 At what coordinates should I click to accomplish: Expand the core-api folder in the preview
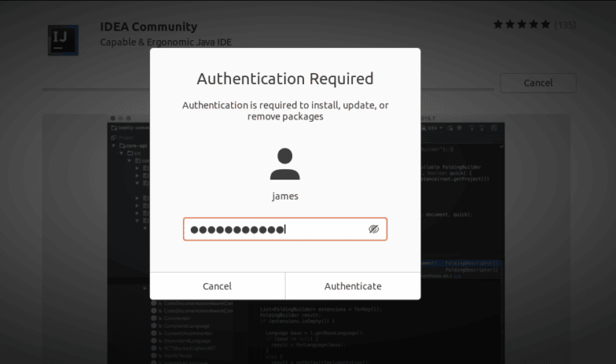click(x=114, y=147)
